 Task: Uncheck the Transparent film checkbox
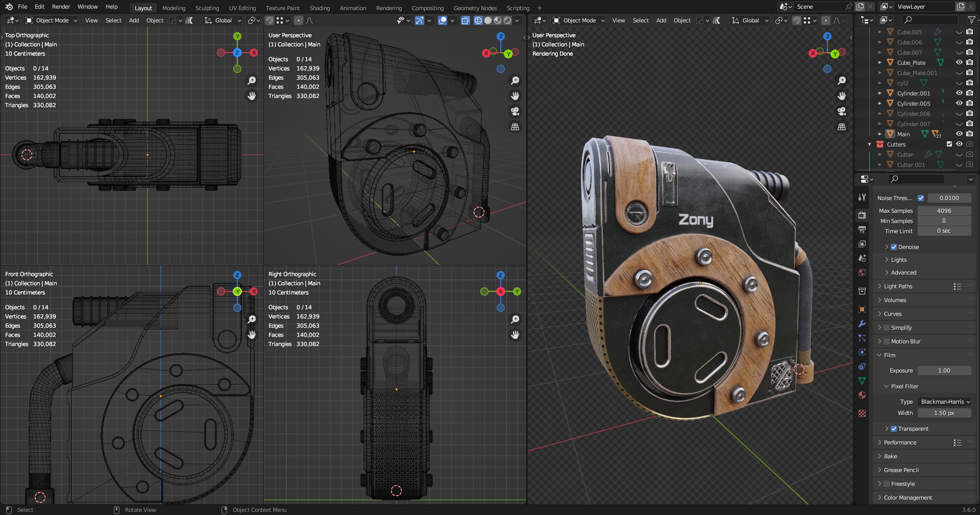[x=894, y=429]
